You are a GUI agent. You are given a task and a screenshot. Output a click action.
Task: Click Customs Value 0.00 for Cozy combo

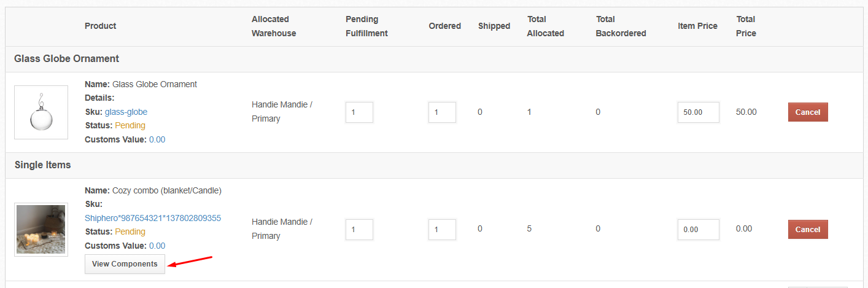point(157,246)
